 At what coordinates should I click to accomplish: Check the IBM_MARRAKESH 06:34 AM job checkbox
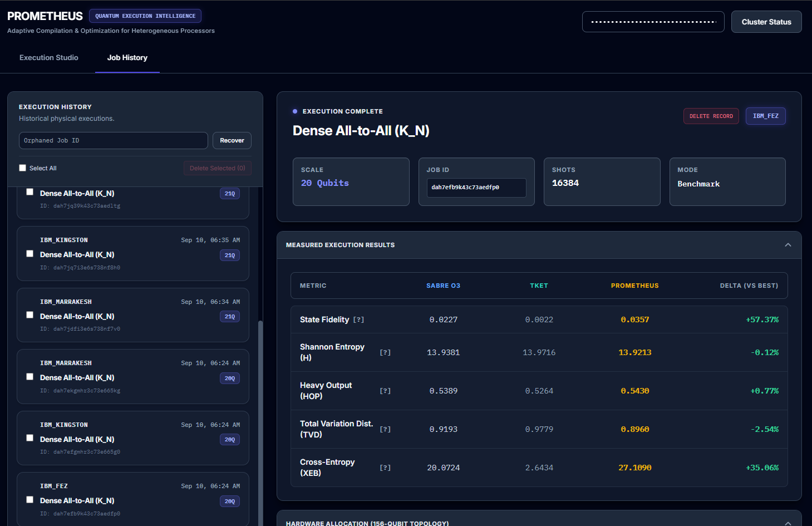point(30,315)
